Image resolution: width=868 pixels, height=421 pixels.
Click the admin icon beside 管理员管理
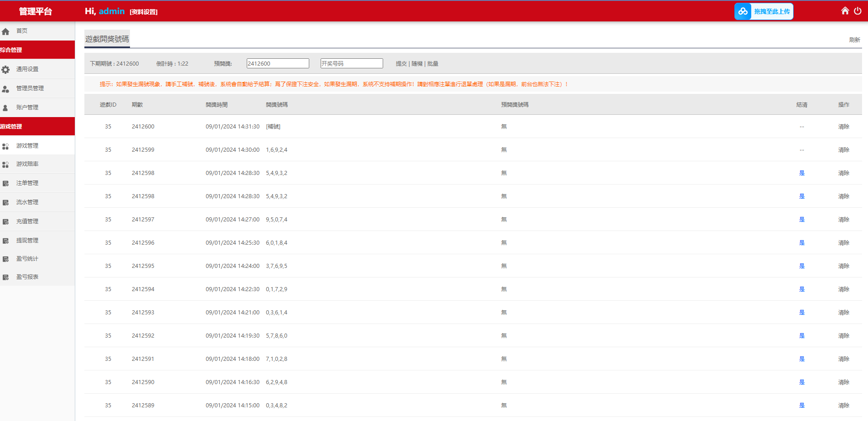coord(5,88)
